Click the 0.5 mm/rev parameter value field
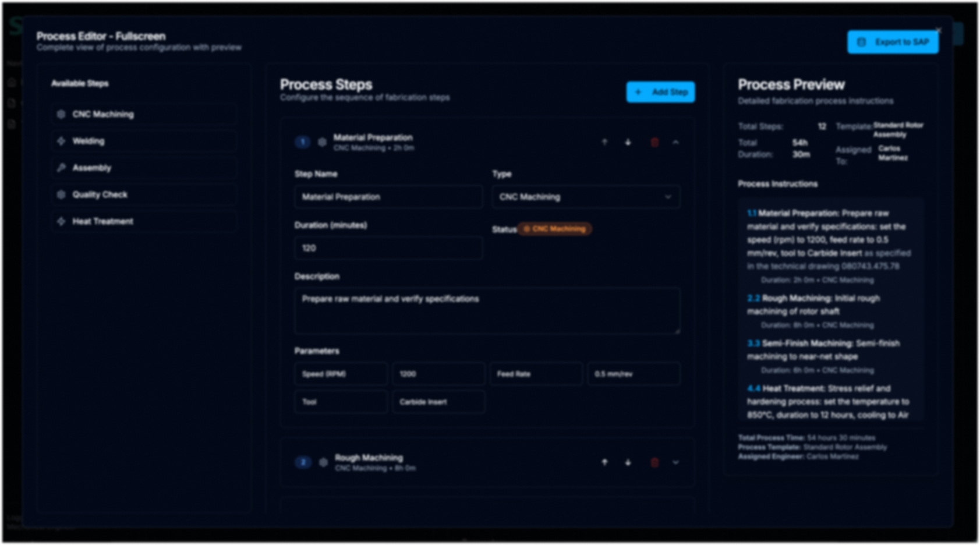 (634, 374)
